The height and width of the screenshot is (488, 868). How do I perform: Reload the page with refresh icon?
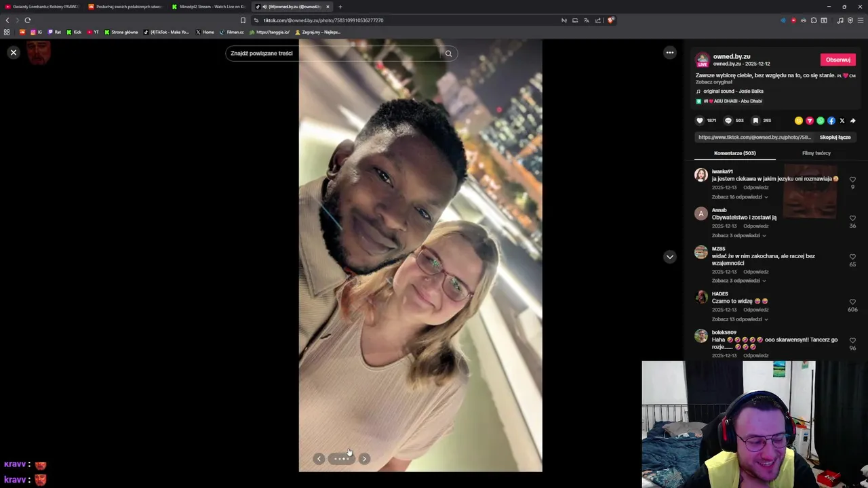tap(28, 20)
